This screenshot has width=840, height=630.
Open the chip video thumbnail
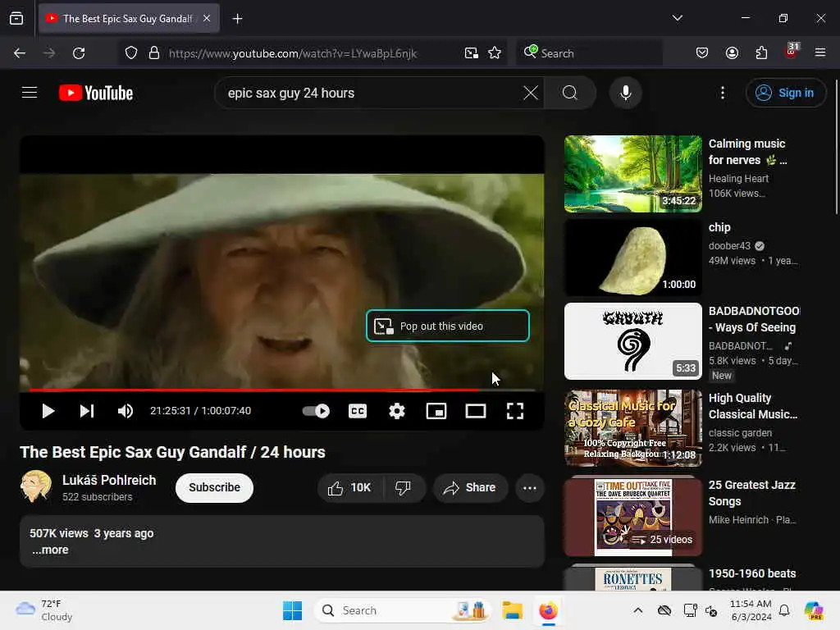click(x=632, y=257)
